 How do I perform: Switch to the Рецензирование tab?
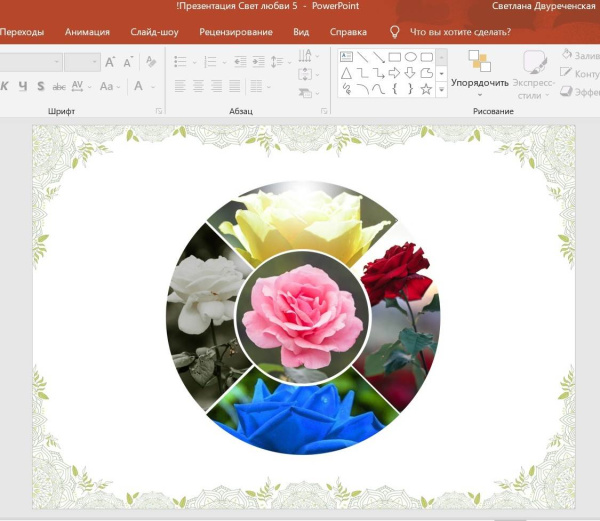pos(235,32)
